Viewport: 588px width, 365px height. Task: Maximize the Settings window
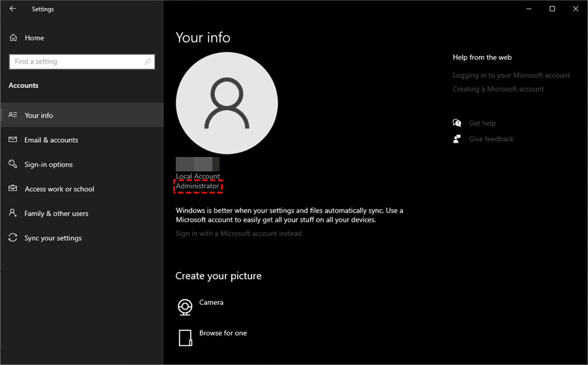coord(552,9)
